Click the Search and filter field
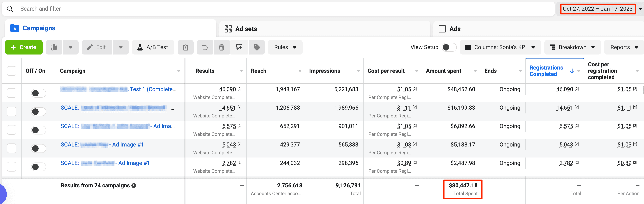Image resolution: width=644 pixels, height=204 pixels. tap(278, 9)
